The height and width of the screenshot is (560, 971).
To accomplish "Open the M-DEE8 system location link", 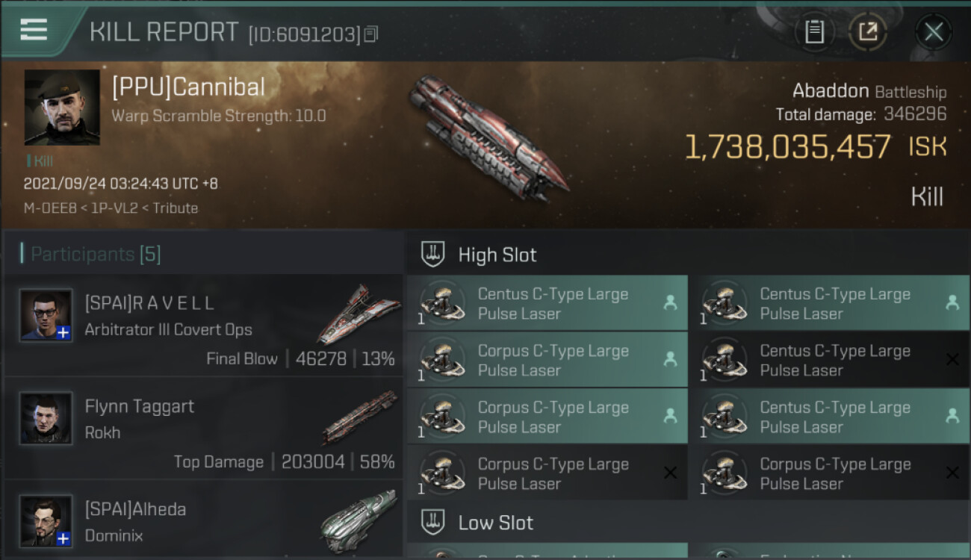I will pyautogui.click(x=50, y=208).
